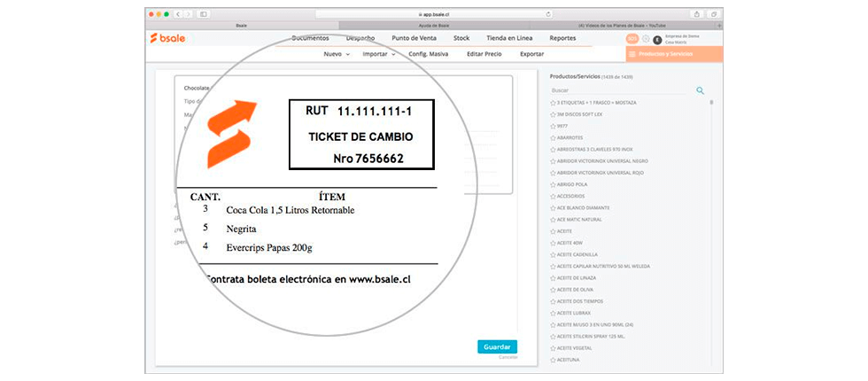This screenshot has height=381, width=868.
Task: Click the Safari sidebar toggle icon
Action: click(x=204, y=14)
